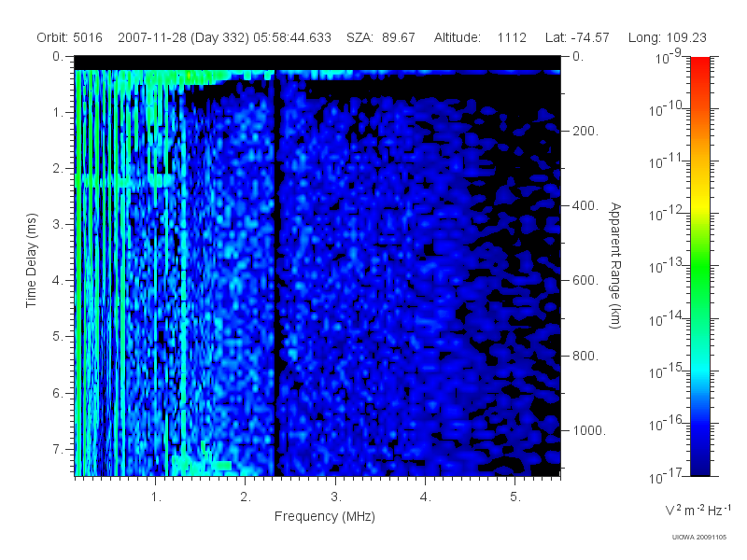747x560 pixels.
Task: Click the V² m⁻² Hz⁻¹ units label
Action: pos(698,510)
